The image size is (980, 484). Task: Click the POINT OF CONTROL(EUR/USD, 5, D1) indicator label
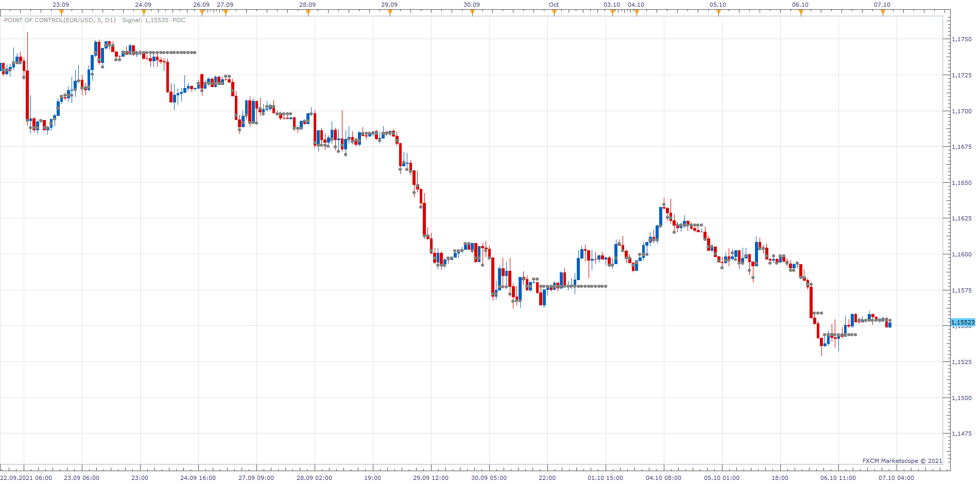[60, 20]
